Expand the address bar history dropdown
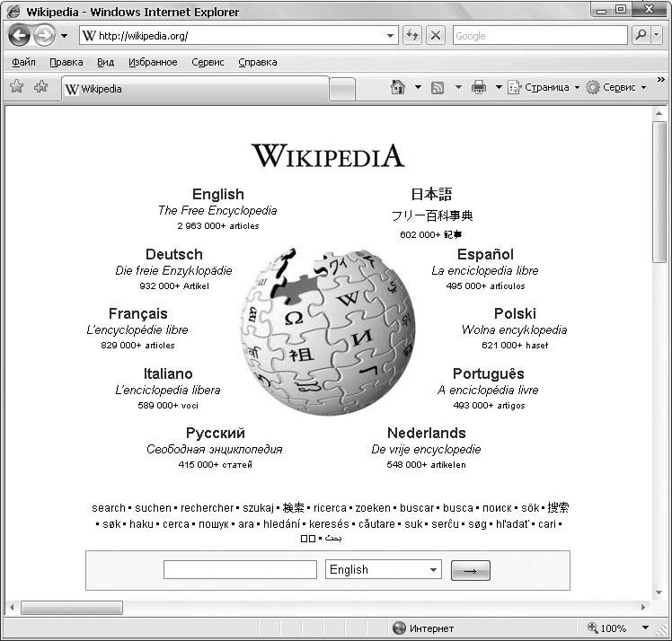Viewport: 672px width, 641px height. (x=391, y=36)
